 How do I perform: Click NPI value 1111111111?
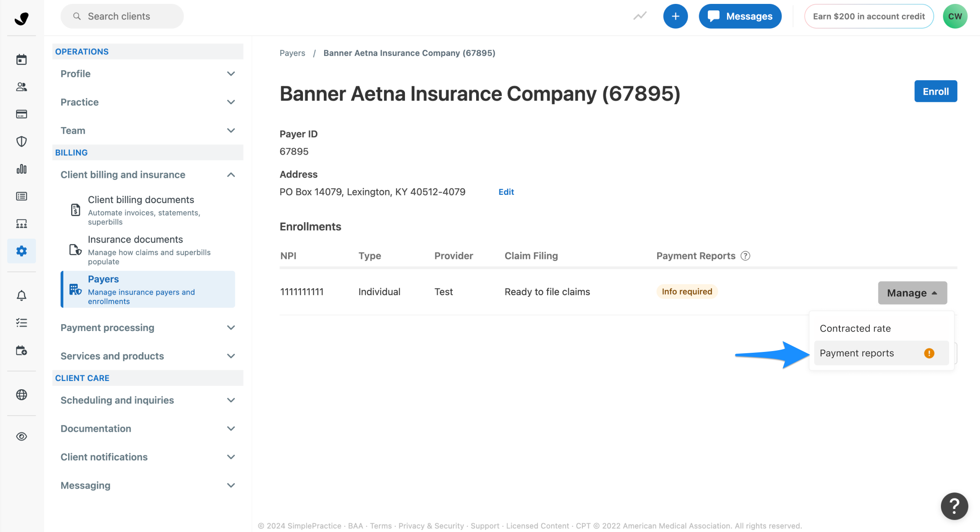click(x=302, y=292)
